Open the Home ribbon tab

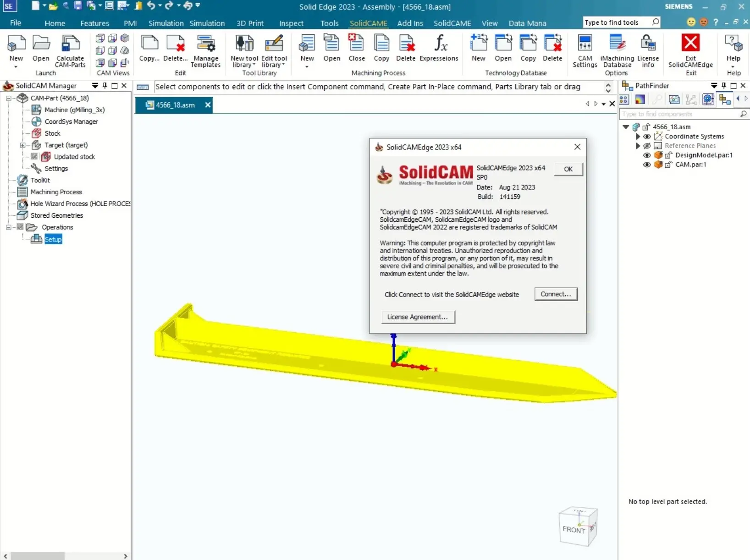(55, 23)
